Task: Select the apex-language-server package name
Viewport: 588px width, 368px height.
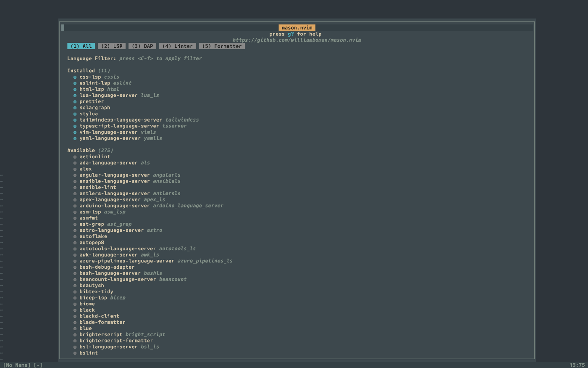Action: point(110,200)
